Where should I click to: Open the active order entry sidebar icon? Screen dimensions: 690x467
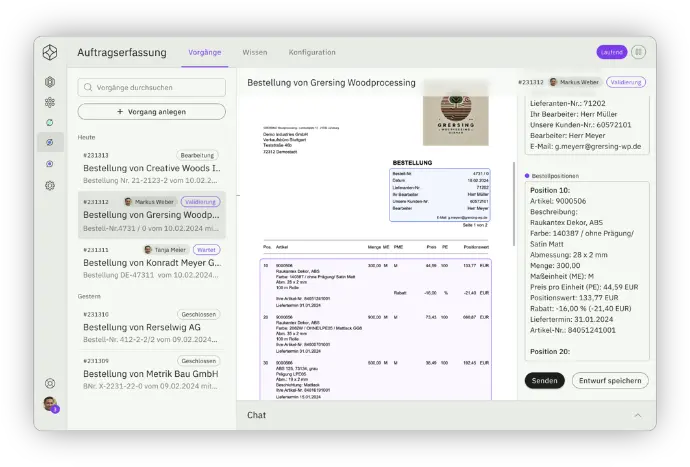pos(50,143)
